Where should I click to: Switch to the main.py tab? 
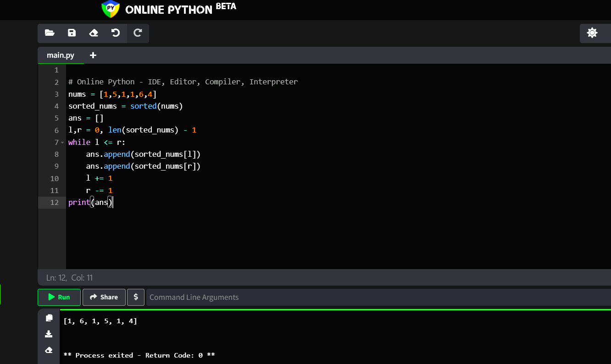pyautogui.click(x=61, y=55)
